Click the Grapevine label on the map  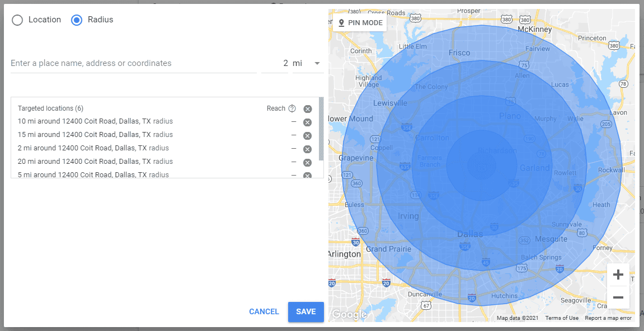[x=356, y=158]
